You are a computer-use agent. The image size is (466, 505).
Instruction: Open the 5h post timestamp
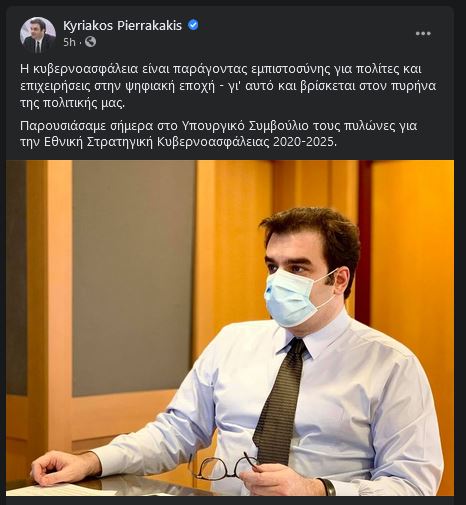tap(69, 42)
